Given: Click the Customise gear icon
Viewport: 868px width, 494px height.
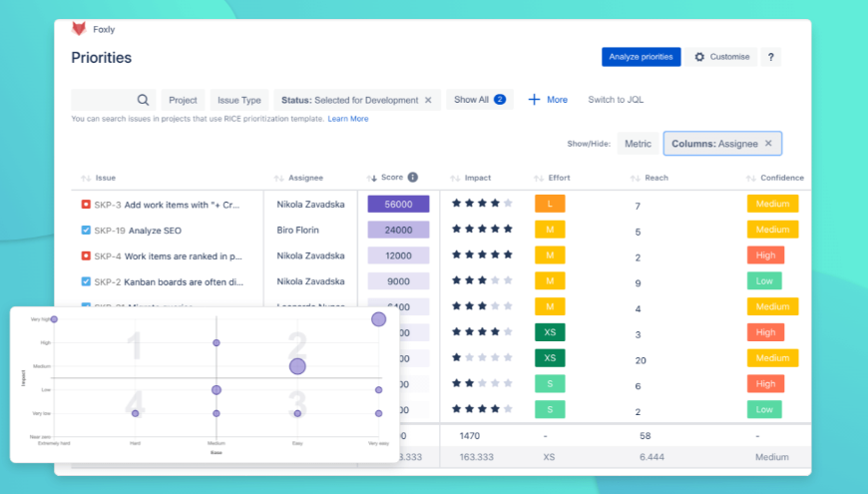Looking at the screenshot, I should 699,57.
